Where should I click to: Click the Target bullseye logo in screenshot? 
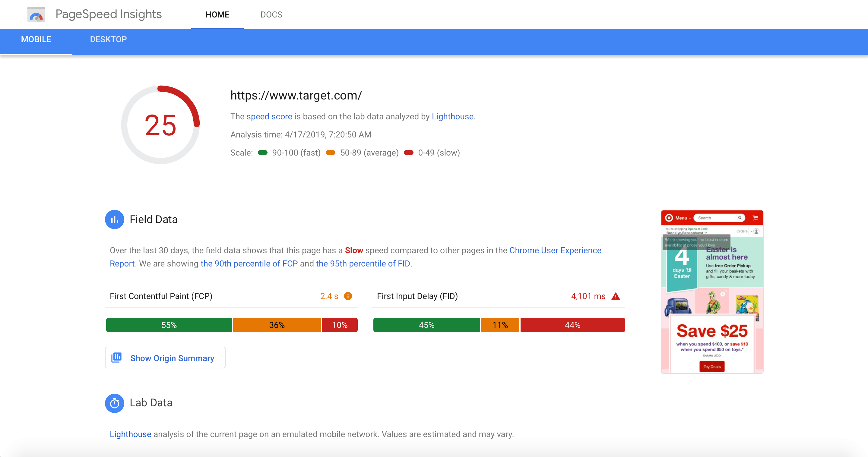[669, 218]
